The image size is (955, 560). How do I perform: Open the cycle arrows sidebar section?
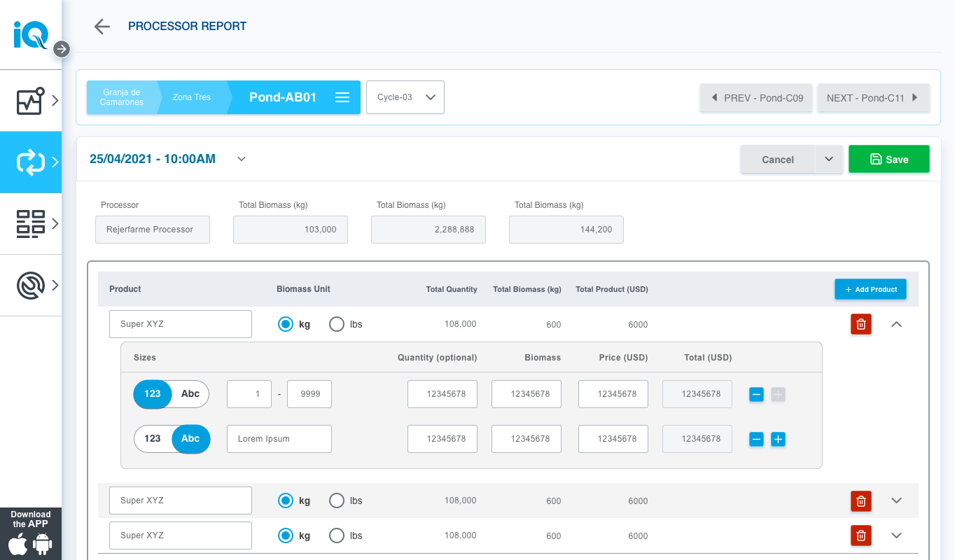click(31, 162)
